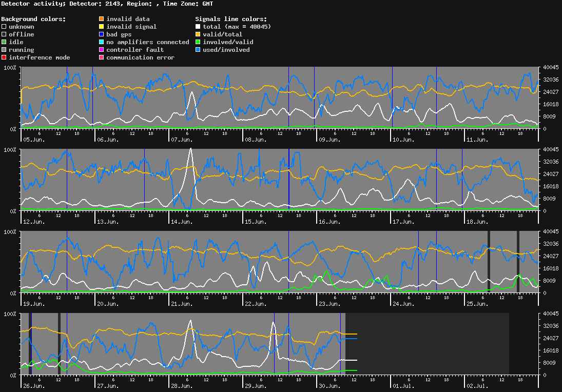The width and height of the screenshot is (562, 392).
Task: Click the orange valid/total line swatch
Action: (198, 34)
